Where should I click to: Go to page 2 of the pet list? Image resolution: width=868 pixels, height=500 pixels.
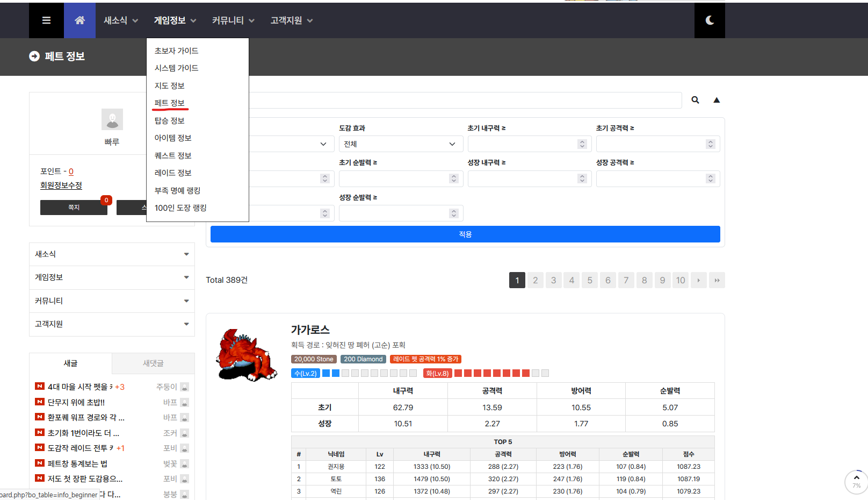click(x=535, y=280)
